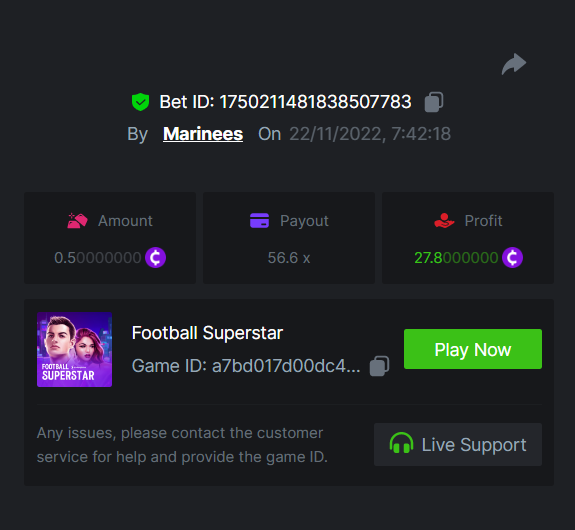Image resolution: width=575 pixels, height=530 pixels.
Task: Open the Marinees user profile link
Action: 203,134
